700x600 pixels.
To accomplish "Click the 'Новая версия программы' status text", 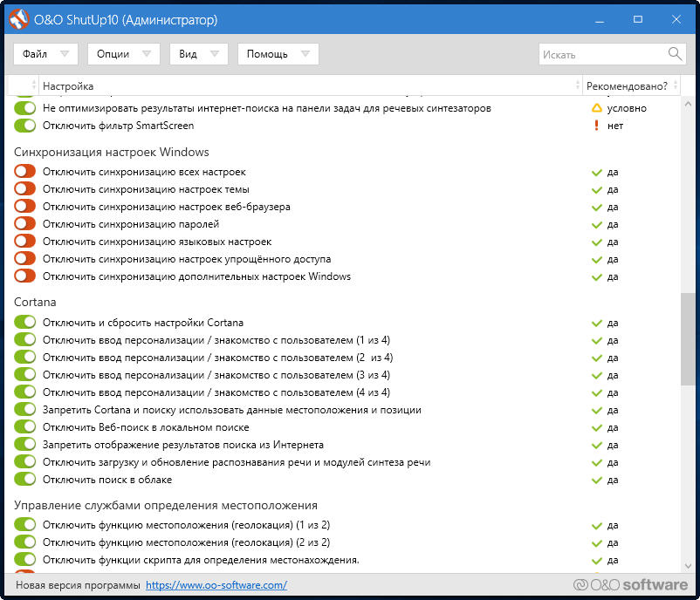I will (78, 585).
